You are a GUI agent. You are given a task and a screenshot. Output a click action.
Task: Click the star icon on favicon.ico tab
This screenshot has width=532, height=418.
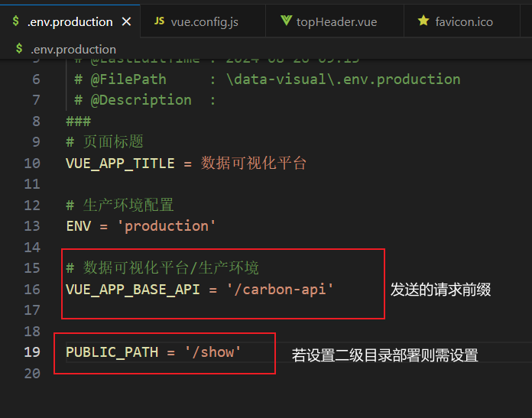423,21
